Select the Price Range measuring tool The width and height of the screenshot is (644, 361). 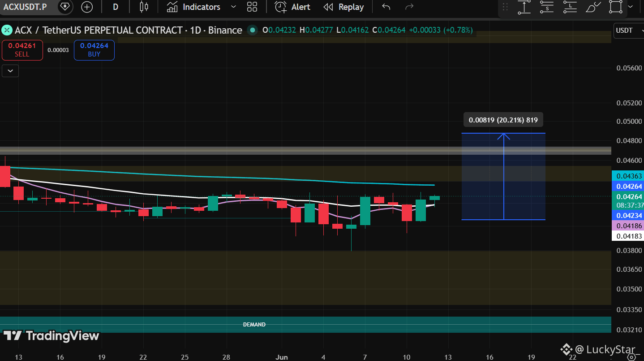click(x=524, y=7)
